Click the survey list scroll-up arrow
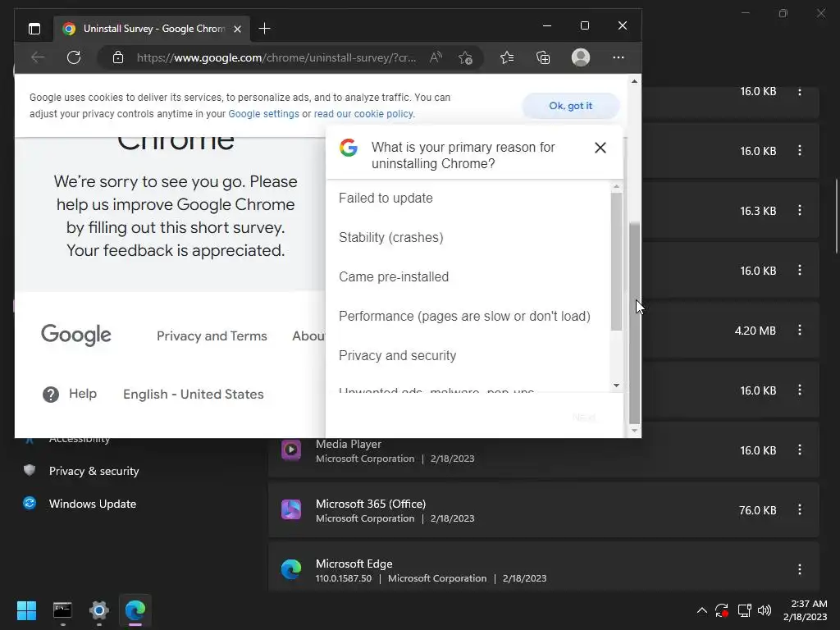 coord(616,187)
